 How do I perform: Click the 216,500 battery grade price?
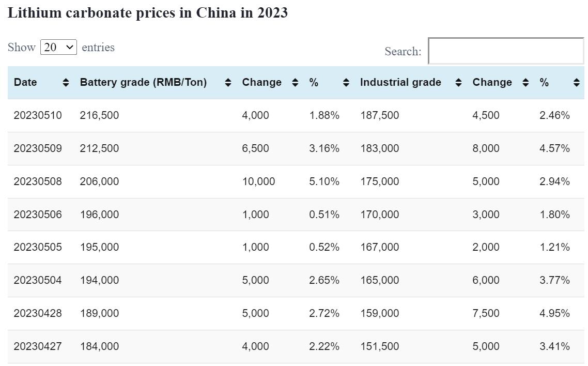(x=99, y=115)
